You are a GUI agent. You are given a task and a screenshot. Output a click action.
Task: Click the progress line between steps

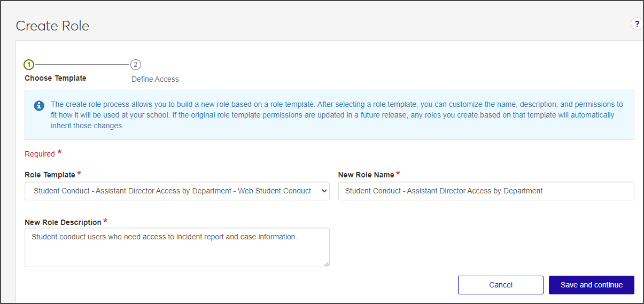(82, 65)
